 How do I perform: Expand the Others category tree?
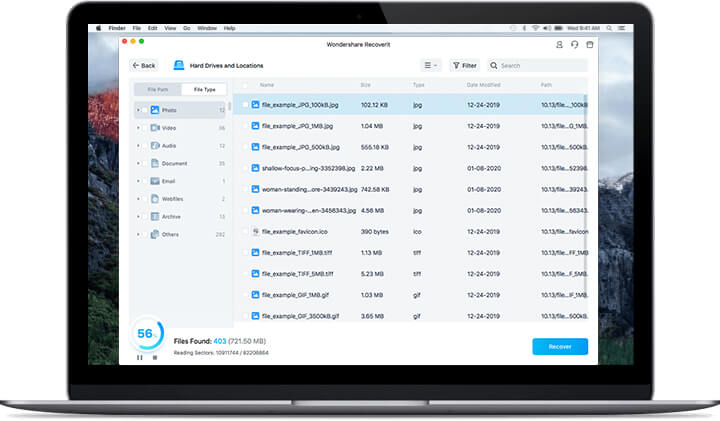pos(138,234)
